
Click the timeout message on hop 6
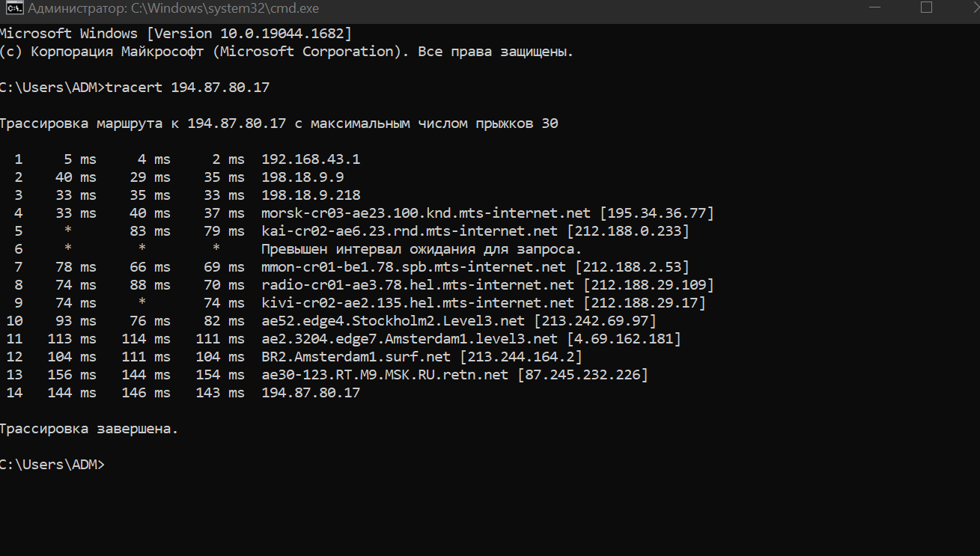[x=421, y=249]
